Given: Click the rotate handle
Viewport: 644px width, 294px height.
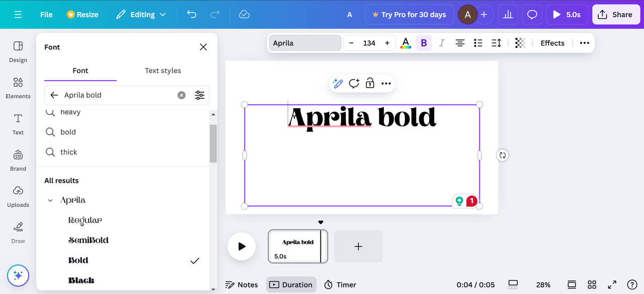Looking at the screenshot, I should tap(502, 155).
